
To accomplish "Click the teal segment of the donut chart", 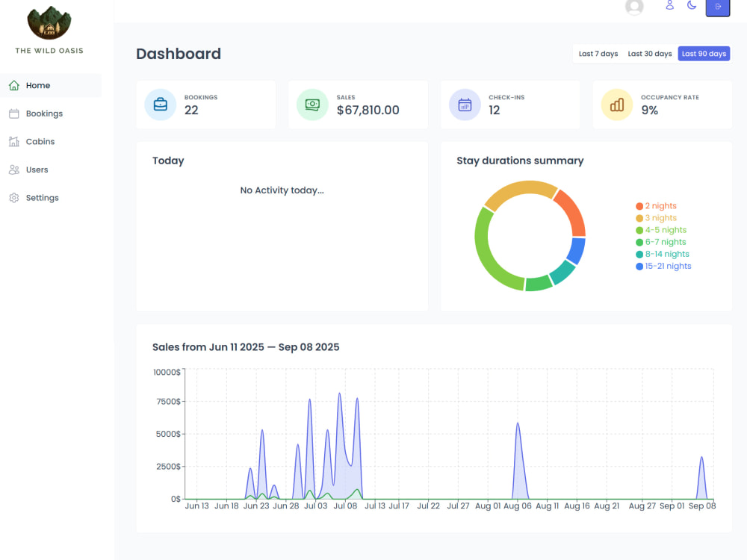I will click(x=563, y=273).
